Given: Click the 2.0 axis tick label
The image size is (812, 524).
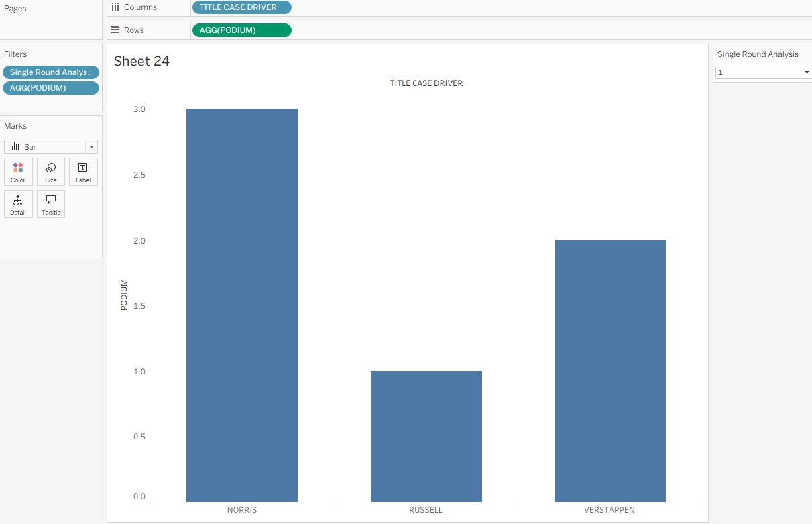Looking at the screenshot, I should [x=139, y=241].
